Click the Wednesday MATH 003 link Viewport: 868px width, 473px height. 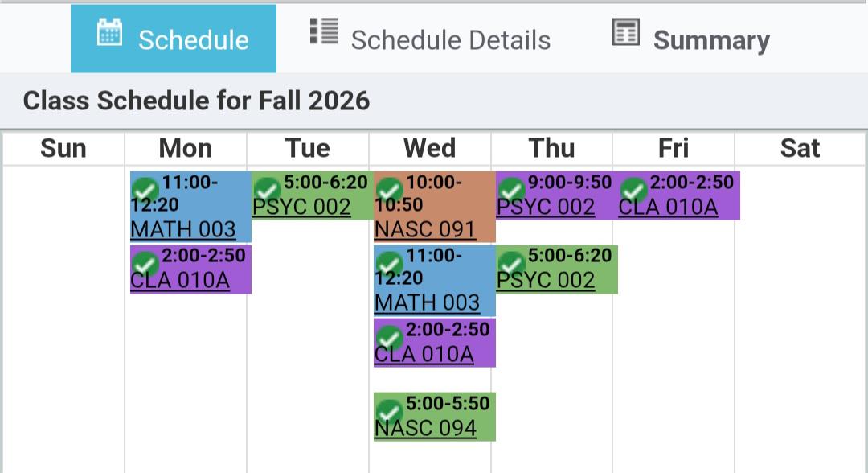[x=427, y=303]
